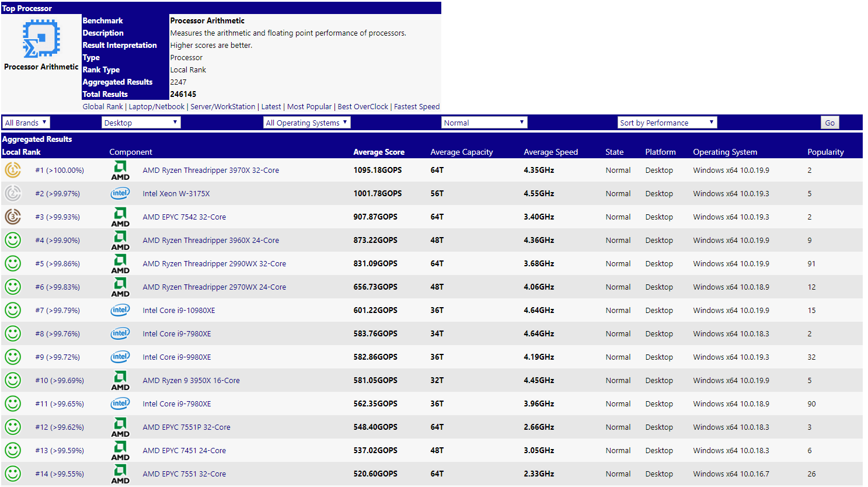Open the Sort by Performance dropdown
Image resolution: width=868 pixels, height=487 pixels.
pyautogui.click(x=667, y=123)
